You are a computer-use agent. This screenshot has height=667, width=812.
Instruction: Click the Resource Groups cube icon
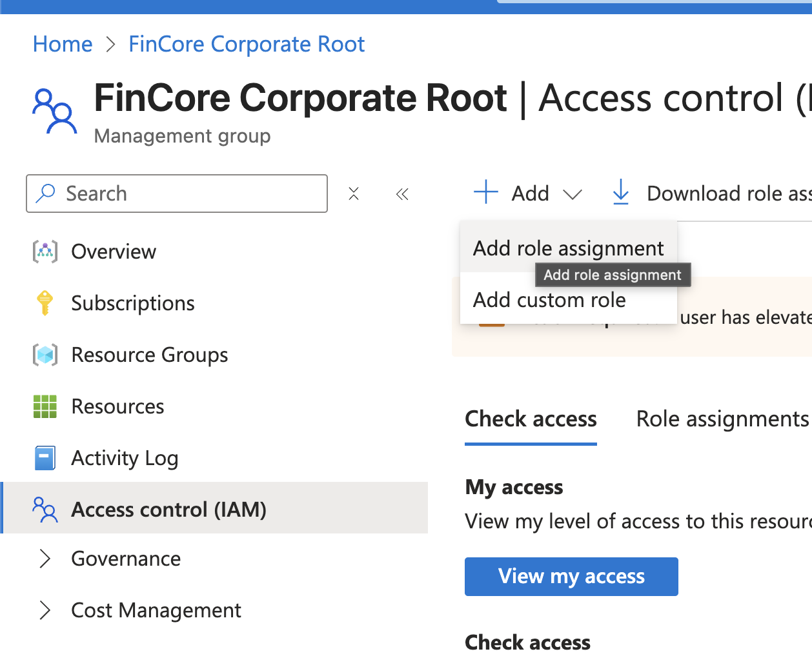pos(45,355)
